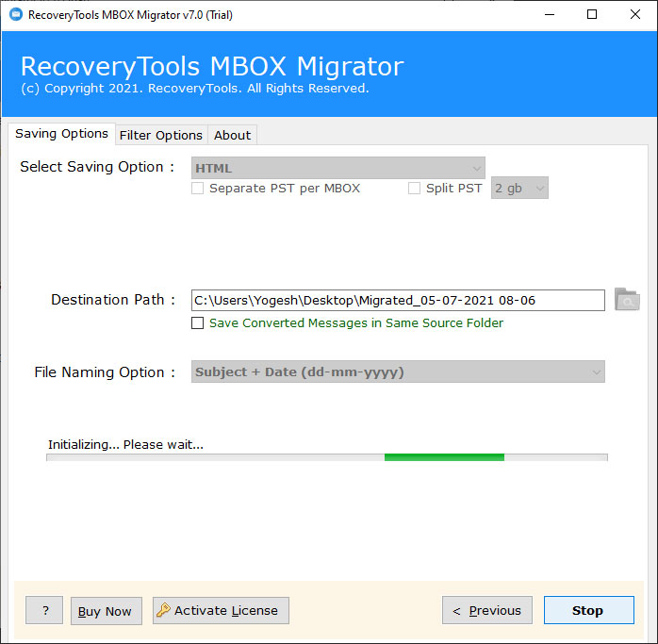Click the Stop button
Screen dimensions: 658x644
589,610
